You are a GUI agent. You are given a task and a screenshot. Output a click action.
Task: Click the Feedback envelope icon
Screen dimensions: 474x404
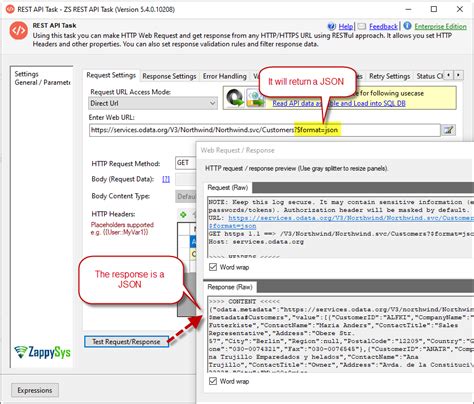(x=361, y=27)
